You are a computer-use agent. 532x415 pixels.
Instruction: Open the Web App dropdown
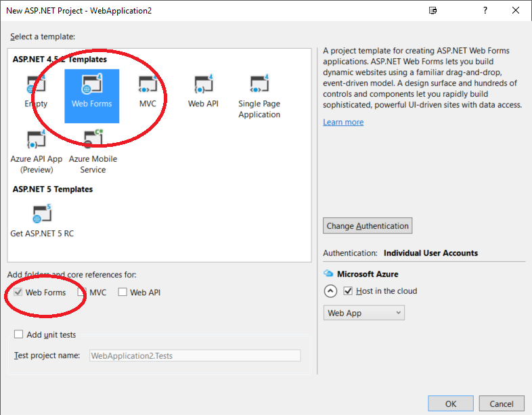pyautogui.click(x=363, y=313)
